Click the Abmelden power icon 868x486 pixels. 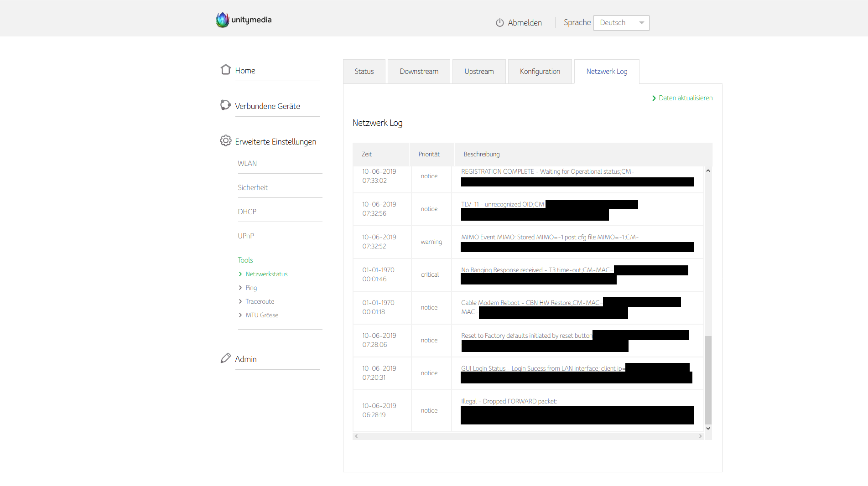500,23
